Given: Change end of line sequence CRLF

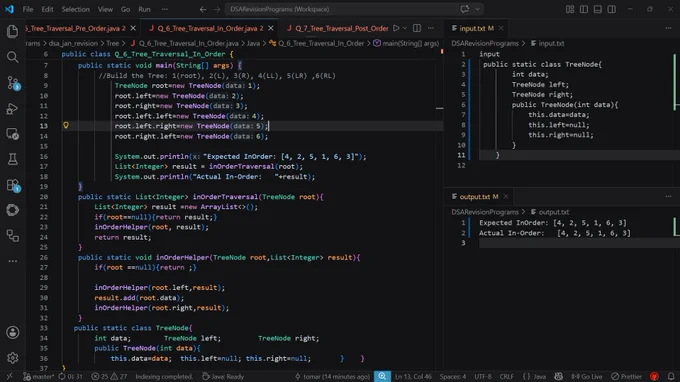Looking at the screenshot, I should pyautogui.click(x=506, y=376).
